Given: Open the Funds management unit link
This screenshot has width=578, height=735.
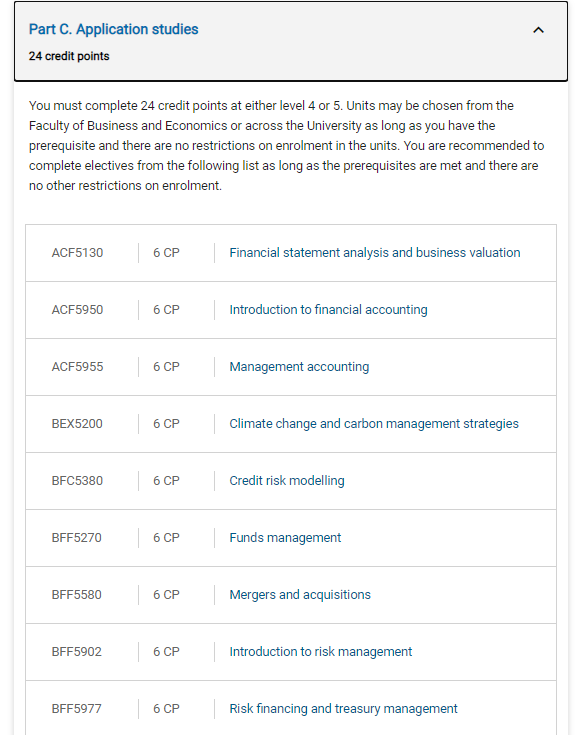Looking at the screenshot, I should click(285, 538).
